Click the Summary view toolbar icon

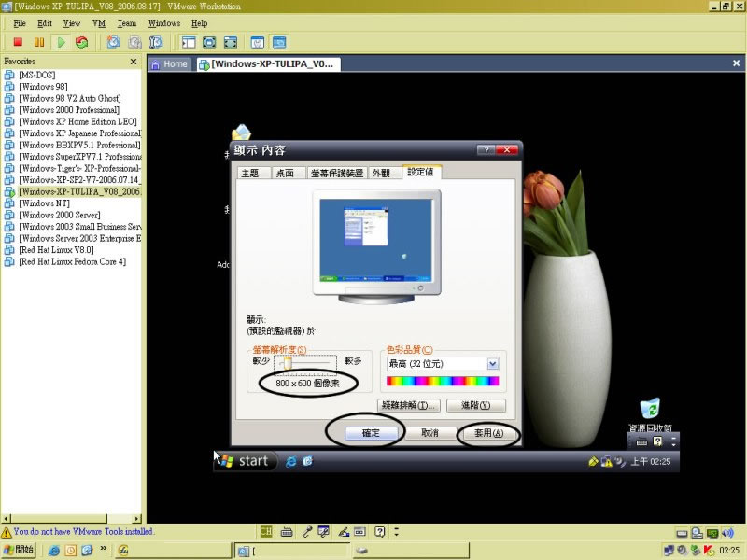tap(258, 42)
